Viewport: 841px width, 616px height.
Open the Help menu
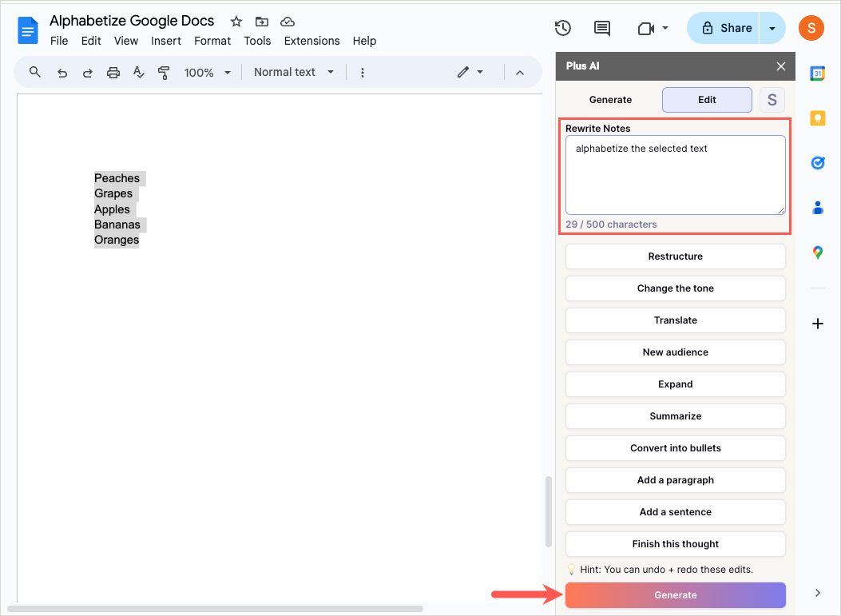point(364,41)
